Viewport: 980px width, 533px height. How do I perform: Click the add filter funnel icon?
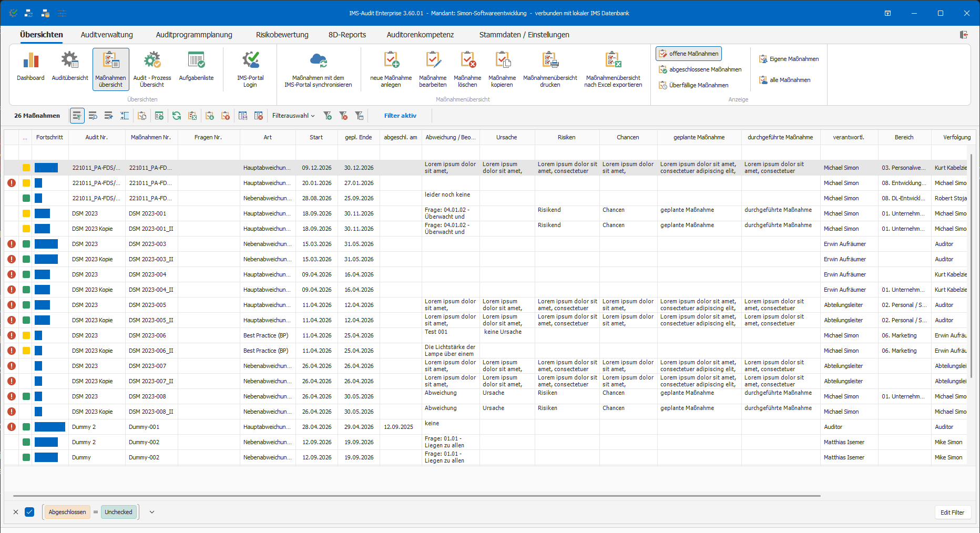tap(328, 116)
